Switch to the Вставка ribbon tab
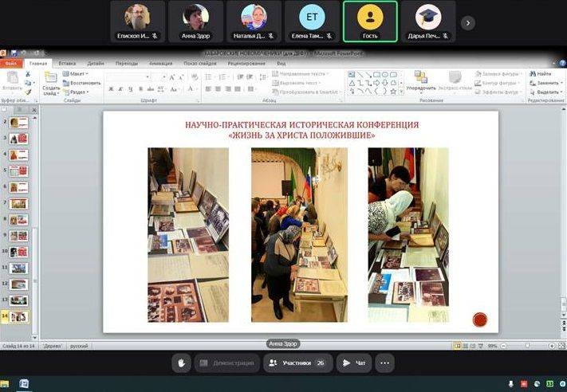The height and width of the screenshot is (392, 567). pos(67,63)
